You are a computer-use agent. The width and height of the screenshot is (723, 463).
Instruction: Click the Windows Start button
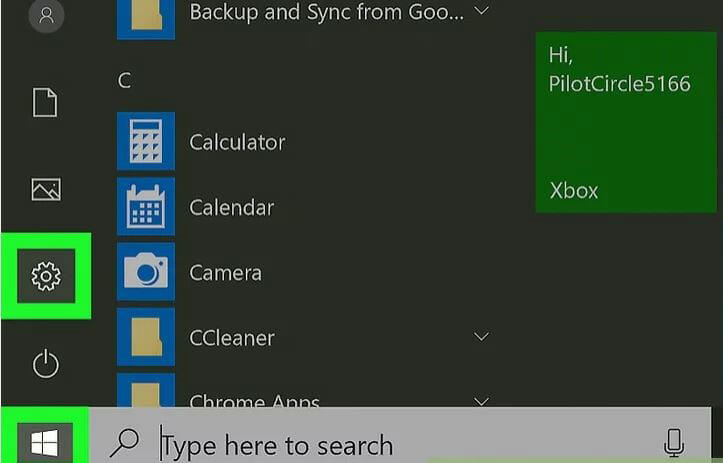tap(45, 443)
